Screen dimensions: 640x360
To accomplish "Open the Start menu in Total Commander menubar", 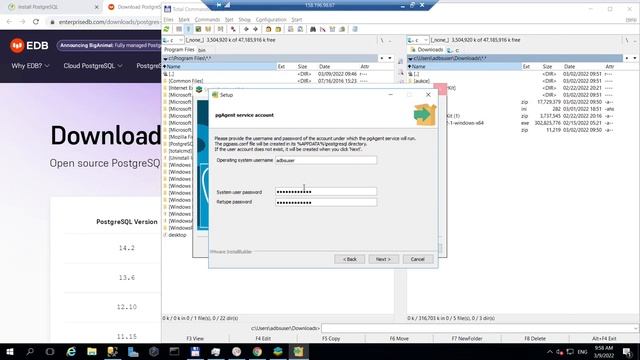I will click(297, 20).
